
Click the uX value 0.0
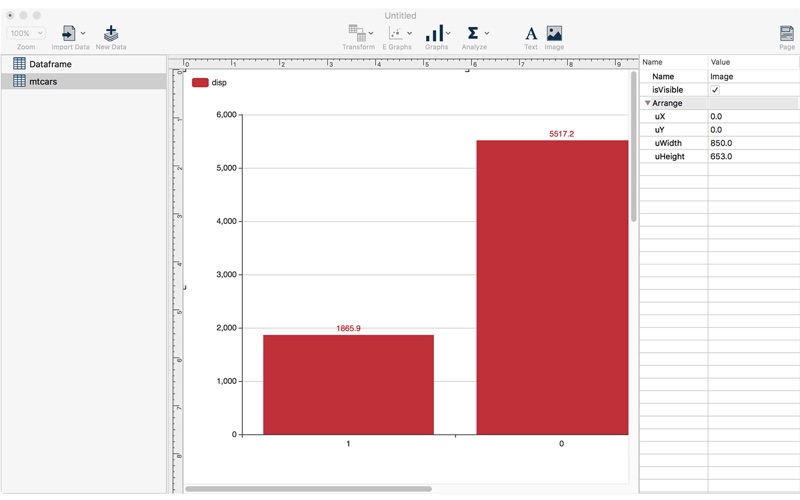point(716,116)
